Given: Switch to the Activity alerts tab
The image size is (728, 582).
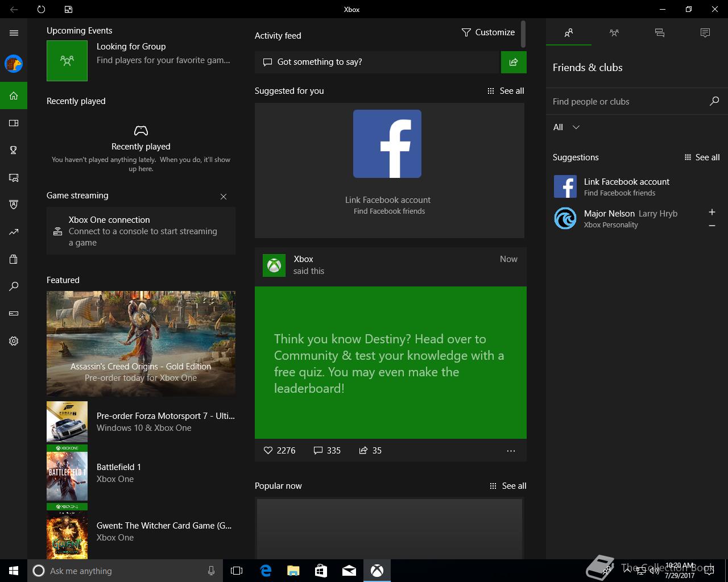Looking at the screenshot, I should (705, 33).
